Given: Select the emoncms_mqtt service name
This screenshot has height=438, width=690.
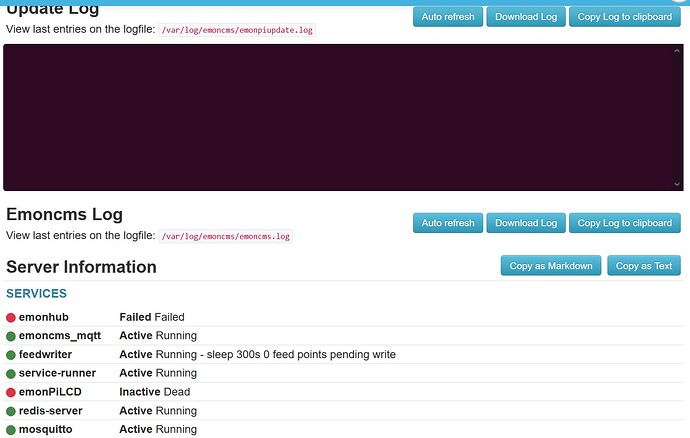Looking at the screenshot, I should (60, 336).
